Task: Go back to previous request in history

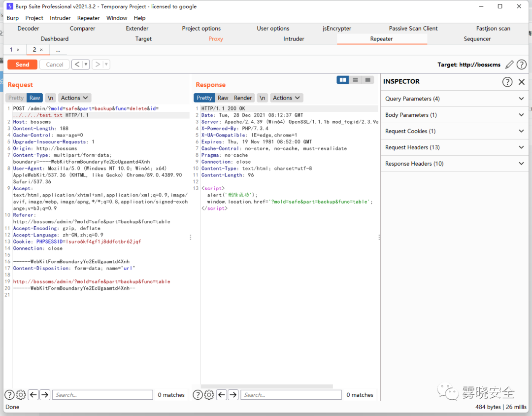Action: [x=77, y=64]
